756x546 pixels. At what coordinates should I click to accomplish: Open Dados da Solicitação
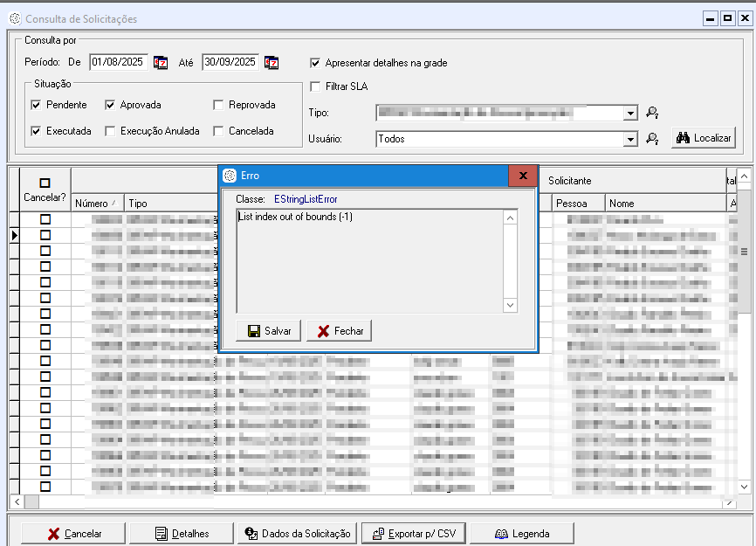pyautogui.click(x=298, y=533)
